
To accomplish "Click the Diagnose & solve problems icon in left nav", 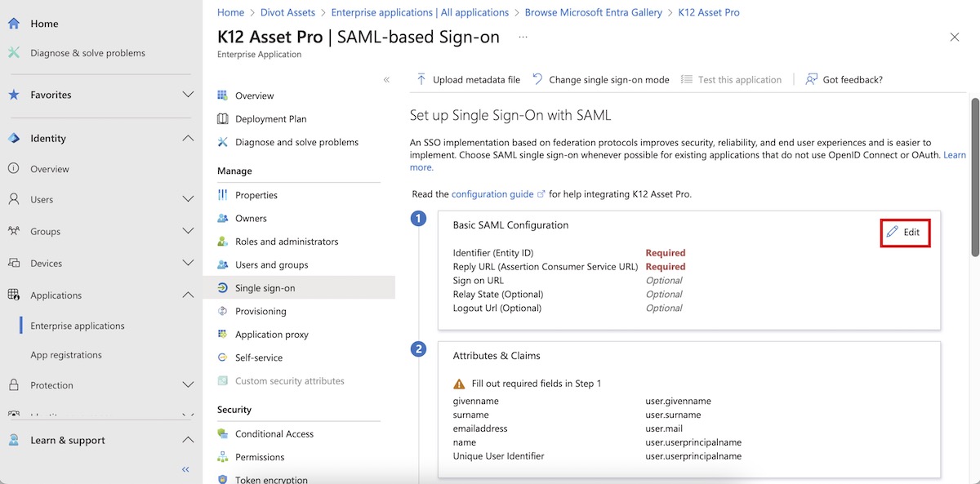I will (14, 53).
